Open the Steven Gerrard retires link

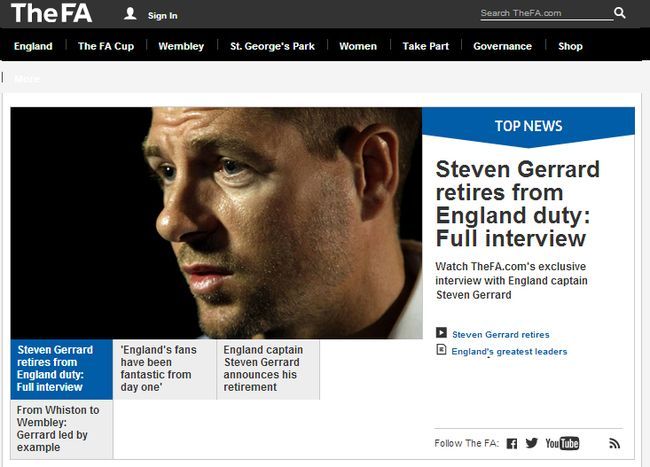click(500, 335)
